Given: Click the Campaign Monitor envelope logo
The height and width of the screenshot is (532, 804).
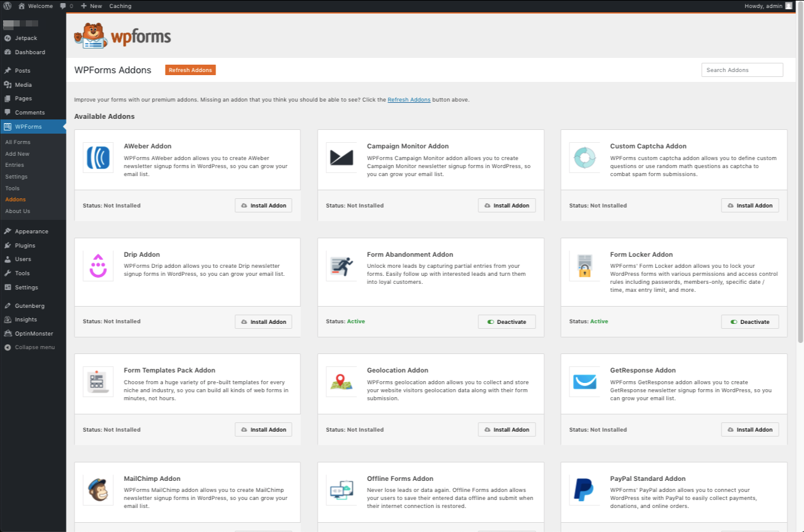Looking at the screenshot, I should coord(341,158).
